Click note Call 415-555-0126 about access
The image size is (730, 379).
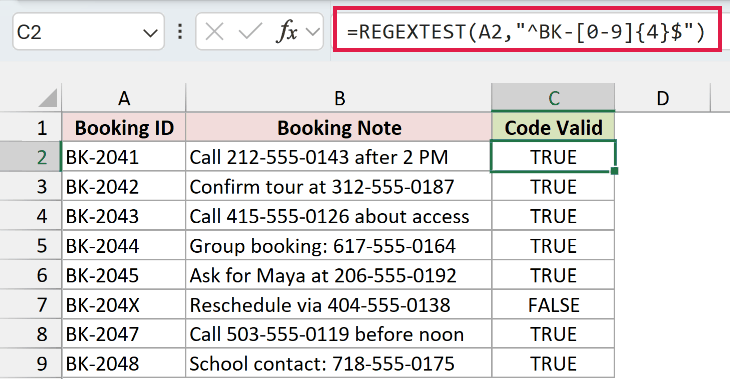(x=338, y=216)
